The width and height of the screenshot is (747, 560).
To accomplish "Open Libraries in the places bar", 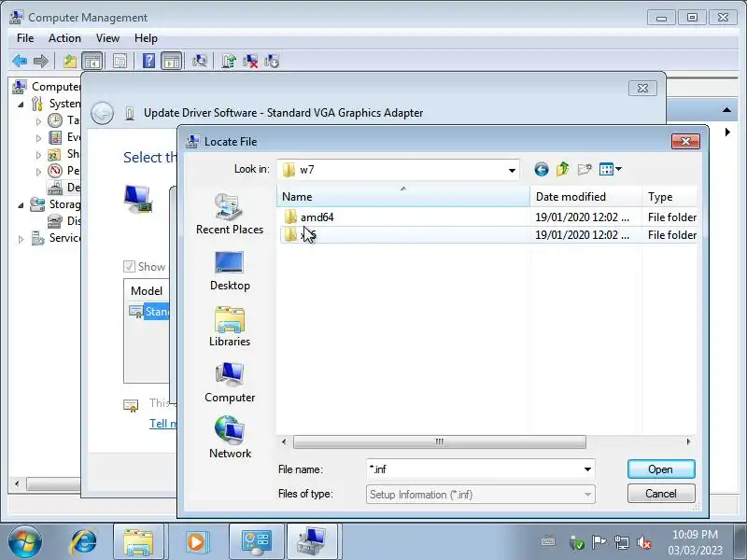I will [x=230, y=327].
